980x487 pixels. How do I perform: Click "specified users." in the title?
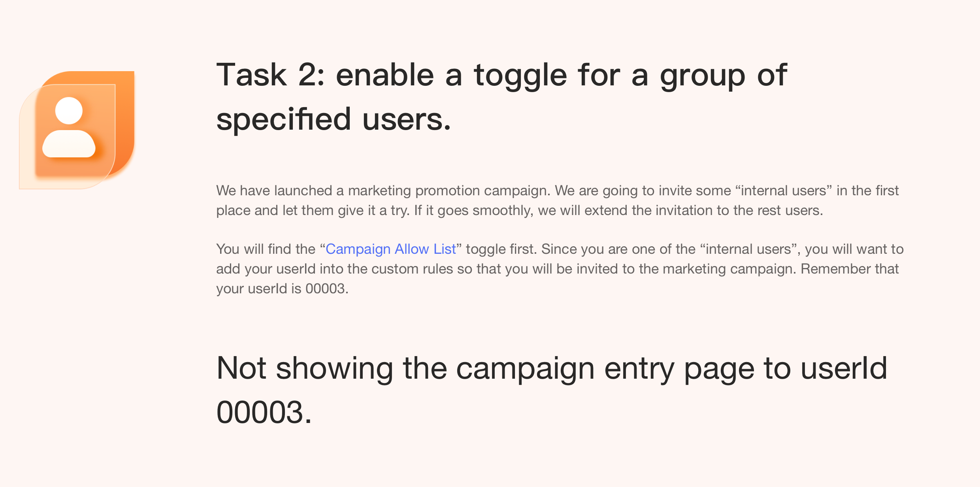pyautogui.click(x=333, y=119)
